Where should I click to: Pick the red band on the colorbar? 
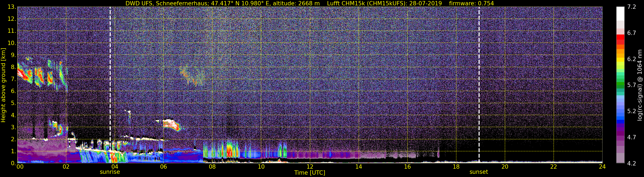point(620,37)
